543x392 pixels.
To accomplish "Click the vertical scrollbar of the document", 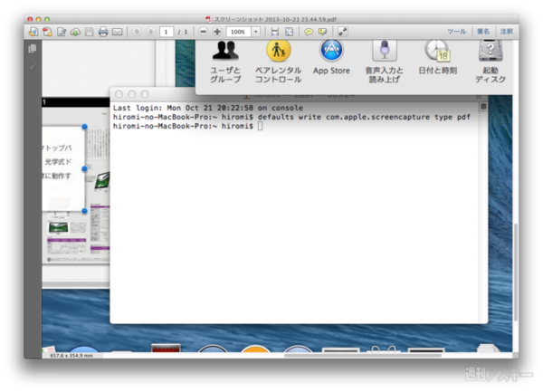I will [x=516, y=272].
